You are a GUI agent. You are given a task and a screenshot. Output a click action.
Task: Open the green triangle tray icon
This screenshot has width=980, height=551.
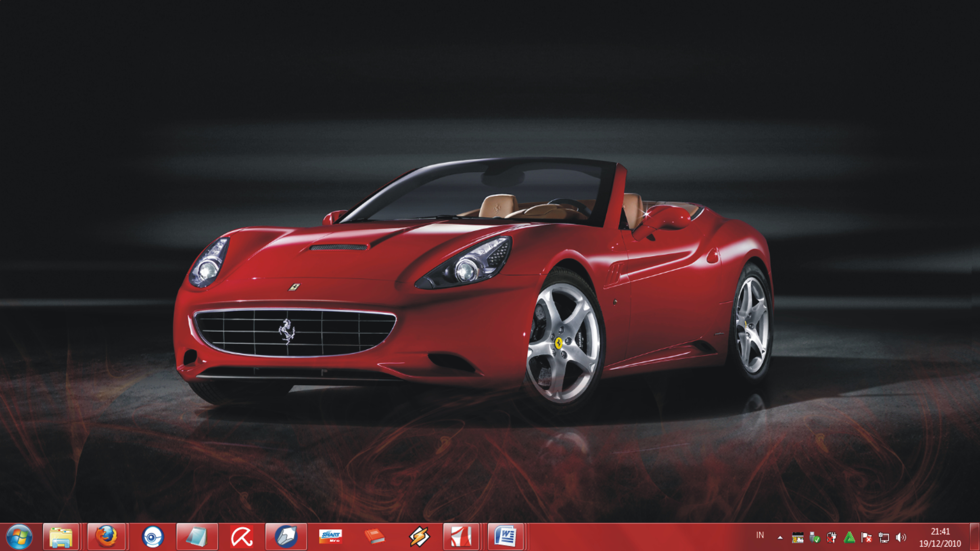pos(849,538)
